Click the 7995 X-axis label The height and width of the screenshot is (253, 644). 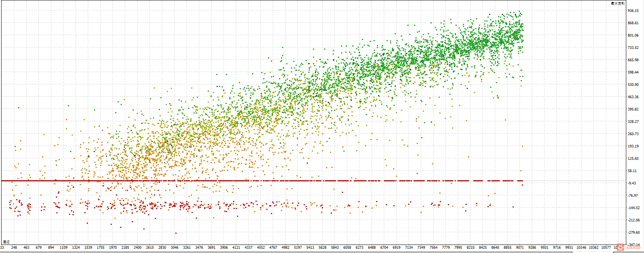coord(458,248)
